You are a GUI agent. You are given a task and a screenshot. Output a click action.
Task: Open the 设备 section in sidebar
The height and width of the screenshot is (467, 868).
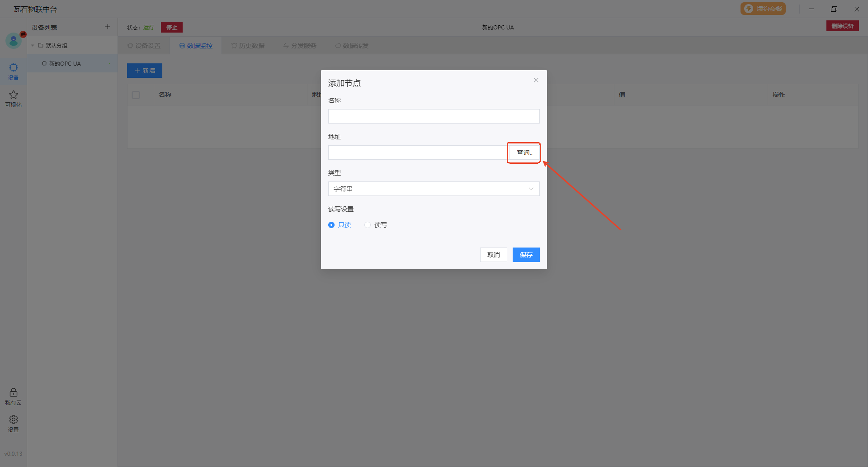click(x=14, y=71)
